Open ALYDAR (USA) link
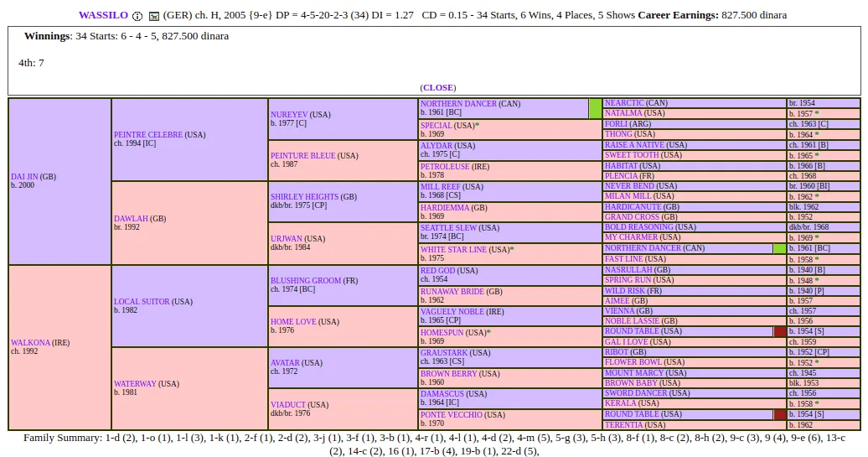The width and height of the screenshot is (868, 457). (437, 146)
